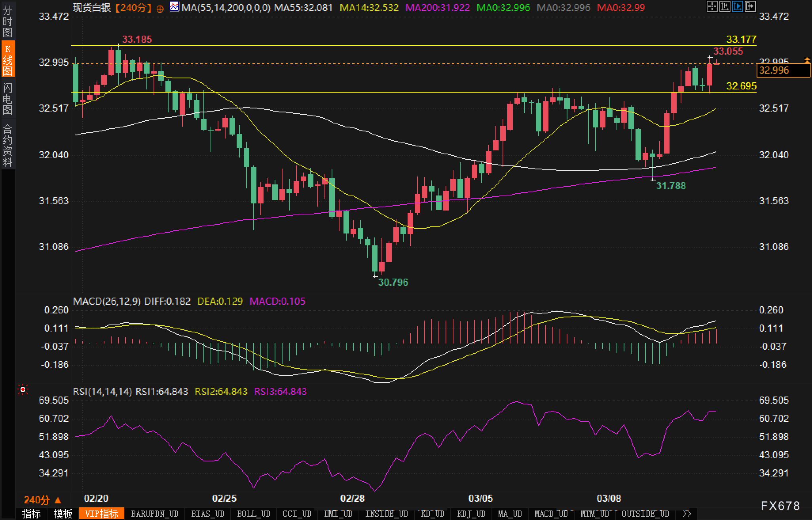Click the orange circle-plus icon beside 240分
The height and width of the screenshot is (520, 812).
coord(160,9)
